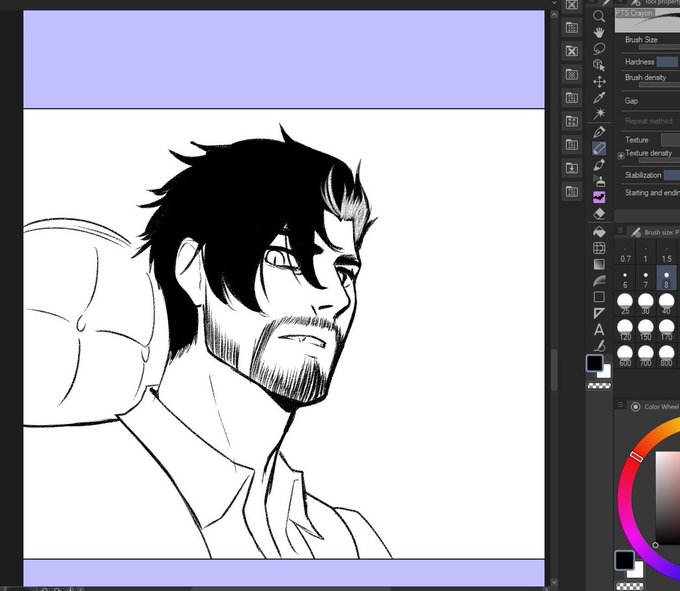
Task: Choose the 700 brush size preset
Action: coord(646,355)
